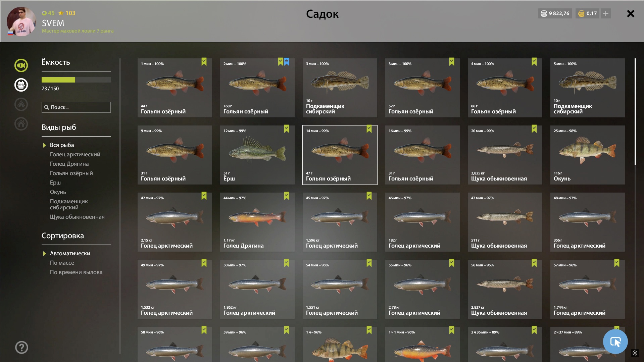Click the plus icon to add gold
Viewport: 644px width, 362px height.
tap(606, 13)
